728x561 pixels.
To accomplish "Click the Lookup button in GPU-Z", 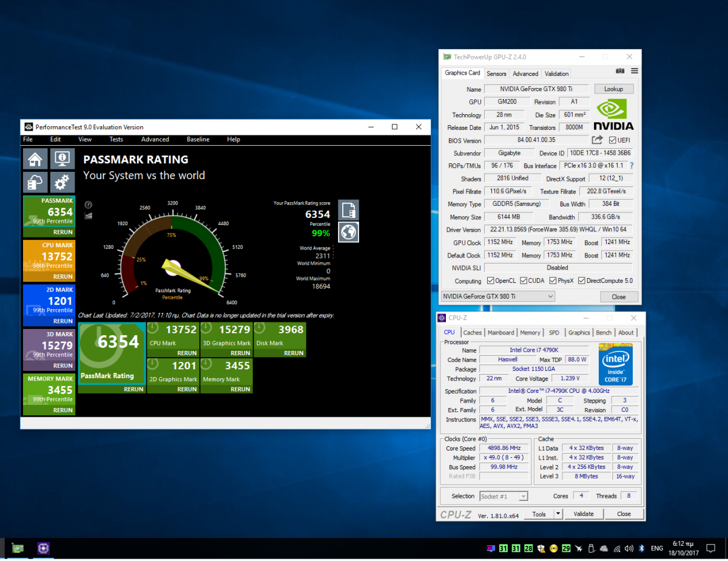I will pyautogui.click(x=613, y=89).
